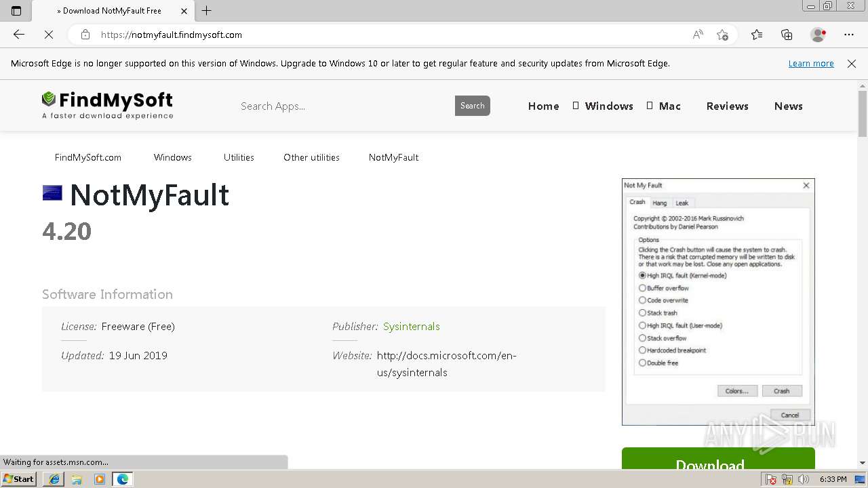The image size is (868, 488).
Task: Click the 6:33 PM clock
Action: [833, 479]
